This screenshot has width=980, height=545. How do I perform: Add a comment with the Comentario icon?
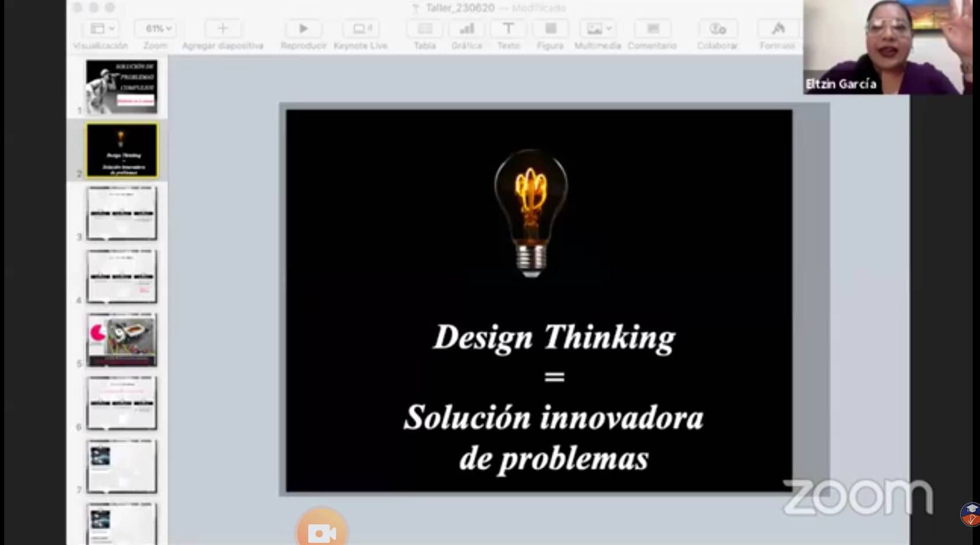click(x=652, y=29)
